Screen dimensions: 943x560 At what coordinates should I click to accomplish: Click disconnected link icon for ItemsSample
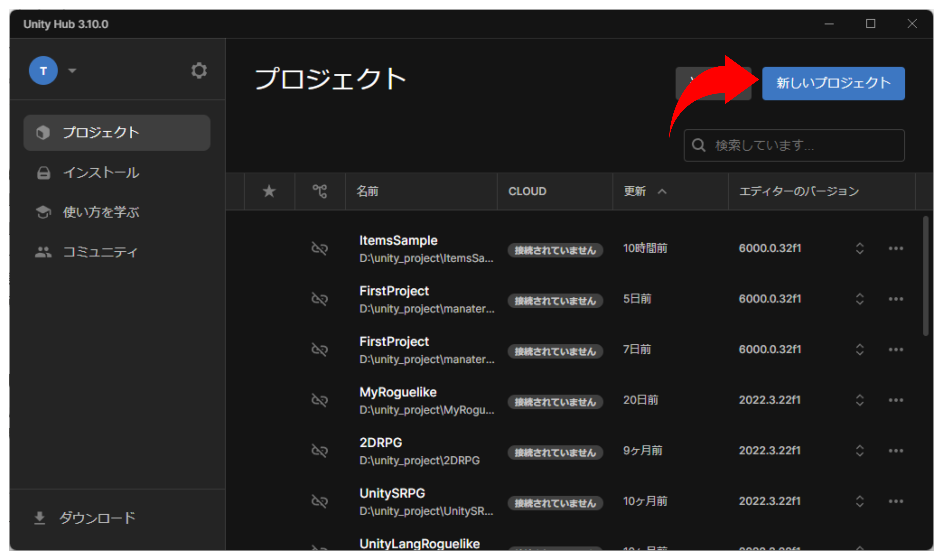[320, 248]
